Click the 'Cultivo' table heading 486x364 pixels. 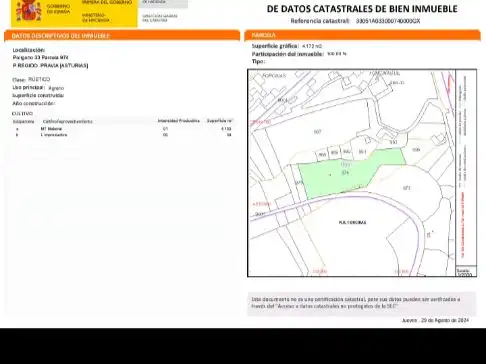[22, 114]
